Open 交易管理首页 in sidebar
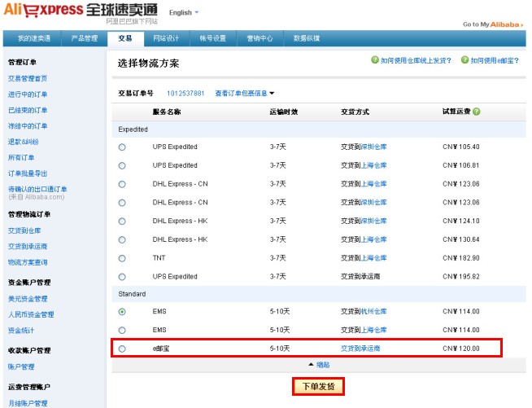The width and height of the screenshot is (532, 408). 28,78
